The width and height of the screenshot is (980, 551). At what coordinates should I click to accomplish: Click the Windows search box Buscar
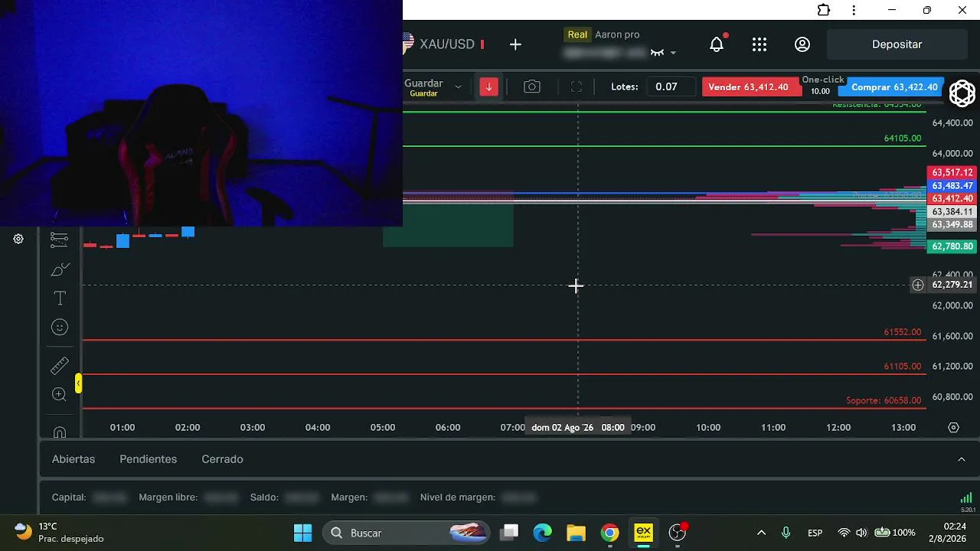(x=407, y=533)
